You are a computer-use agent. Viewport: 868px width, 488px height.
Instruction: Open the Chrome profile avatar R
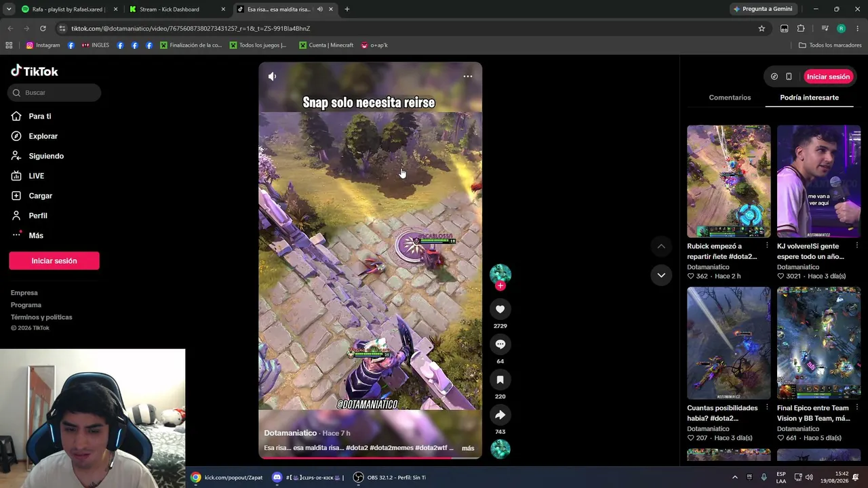pyautogui.click(x=841, y=28)
